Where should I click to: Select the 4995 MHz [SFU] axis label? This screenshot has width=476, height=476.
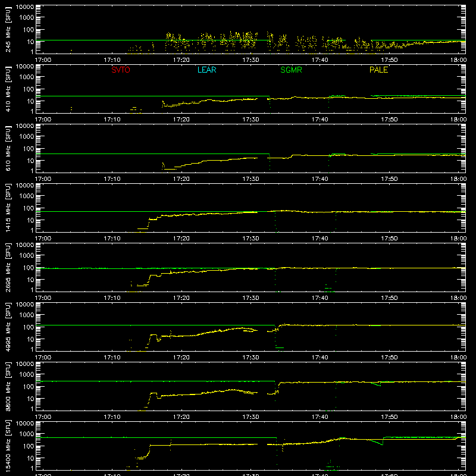pos(8,327)
